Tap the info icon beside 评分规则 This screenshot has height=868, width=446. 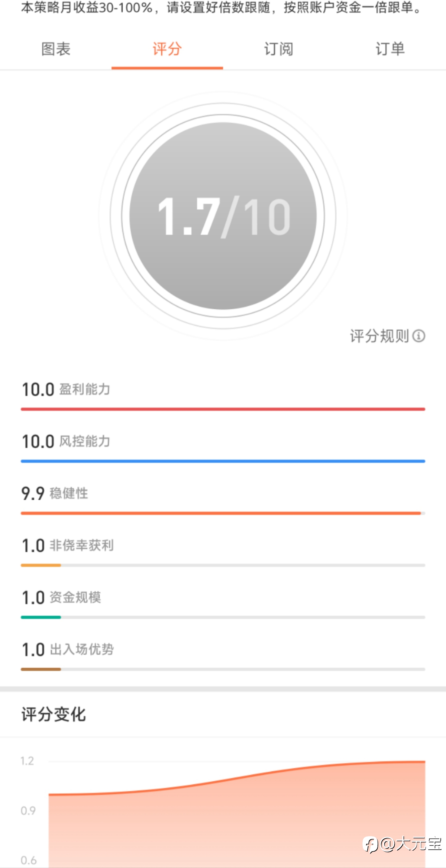pos(419,336)
